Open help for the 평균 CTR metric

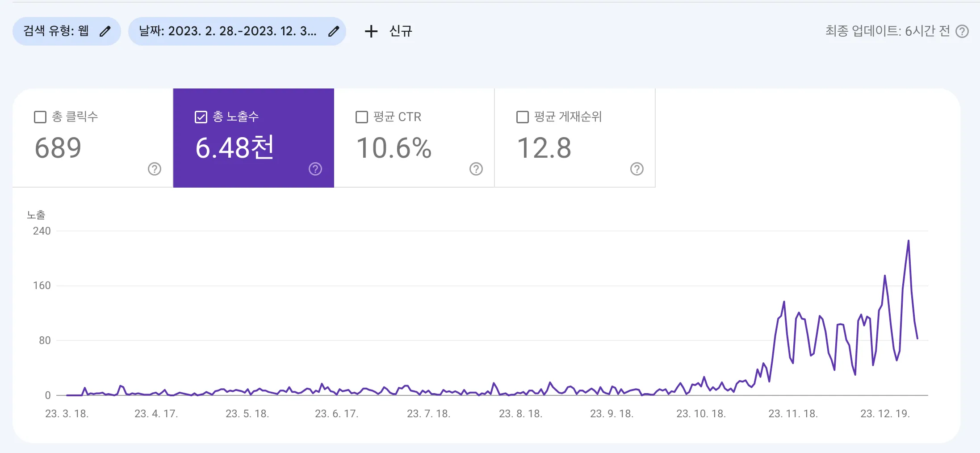[476, 169]
